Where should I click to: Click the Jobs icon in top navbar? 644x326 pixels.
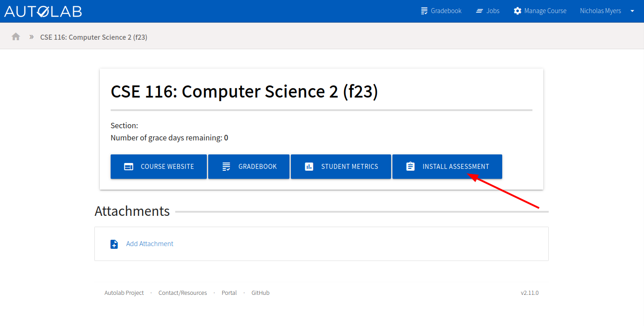pyautogui.click(x=480, y=11)
